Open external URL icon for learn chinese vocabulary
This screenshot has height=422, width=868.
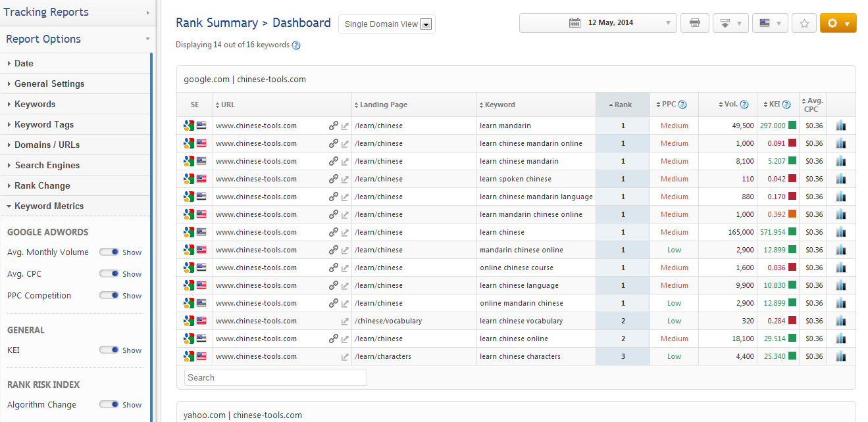click(345, 321)
